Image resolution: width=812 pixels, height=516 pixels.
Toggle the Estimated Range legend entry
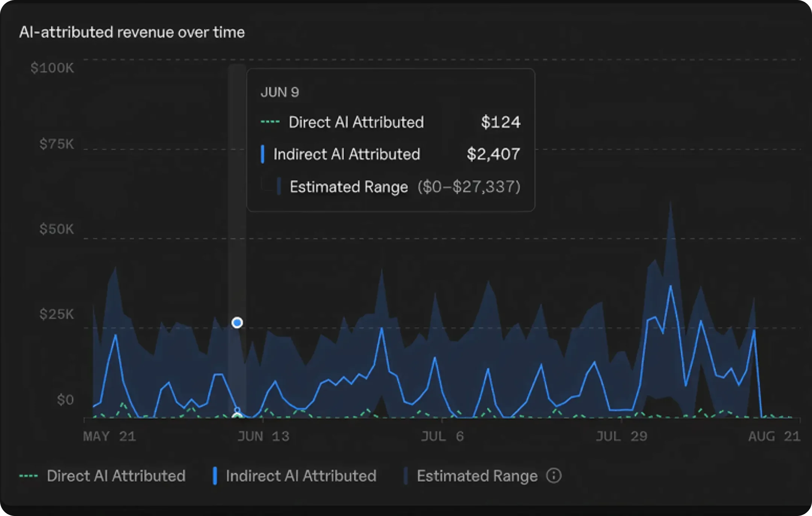coord(471,476)
